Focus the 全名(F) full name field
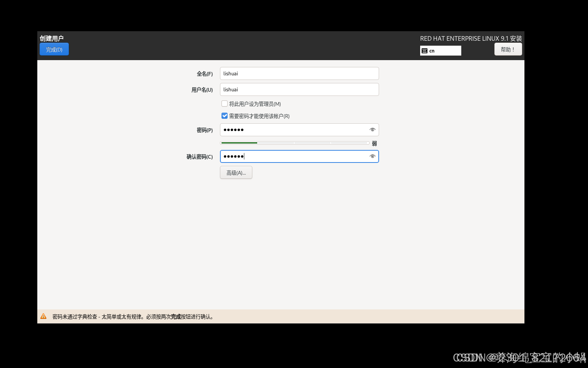The width and height of the screenshot is (588, 368). pyautogui.click(x=300, y=73)
